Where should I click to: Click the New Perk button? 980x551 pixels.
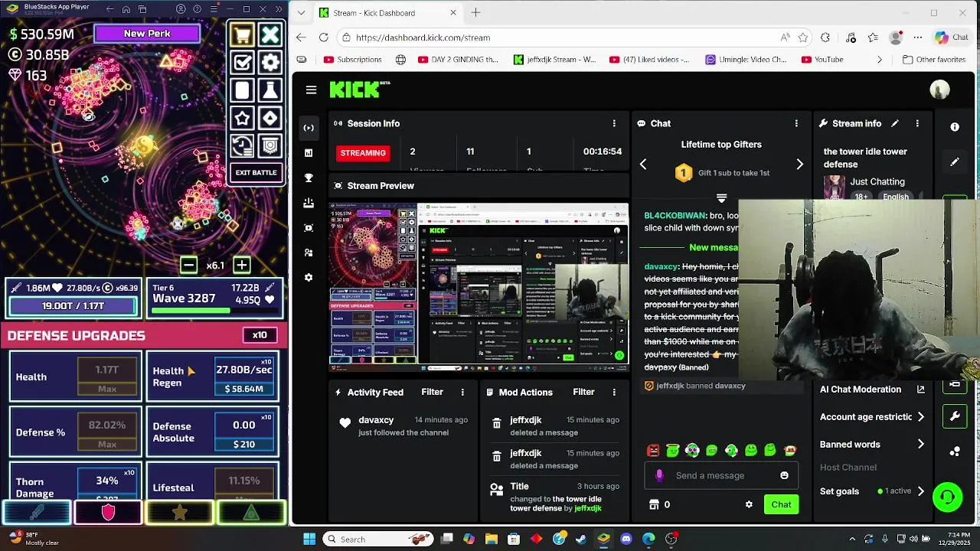[x=147, y=34]
